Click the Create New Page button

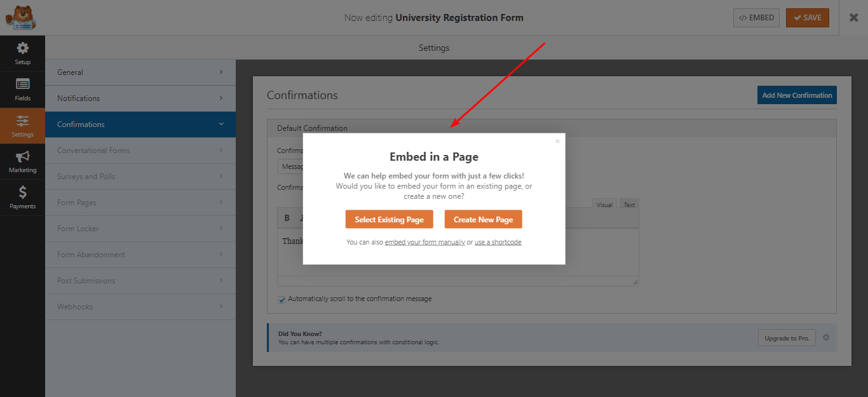pos(483,219)
